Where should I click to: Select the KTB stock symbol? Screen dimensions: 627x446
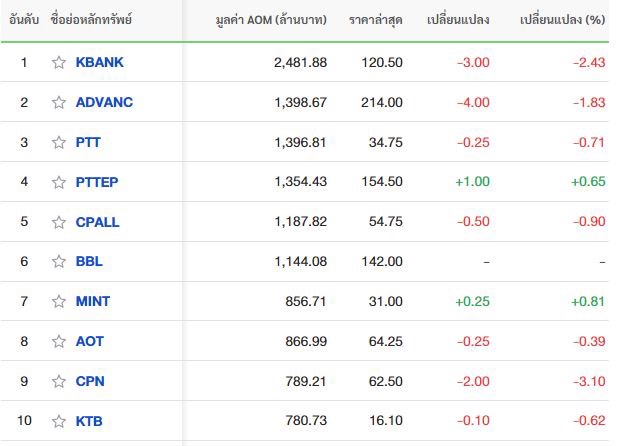pos(89,421)
